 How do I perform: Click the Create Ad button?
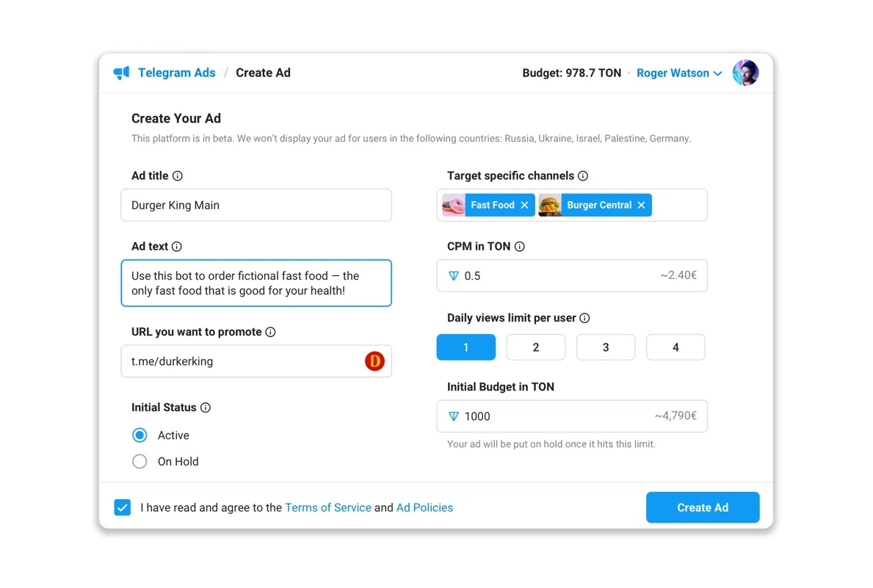click(703, 507)
